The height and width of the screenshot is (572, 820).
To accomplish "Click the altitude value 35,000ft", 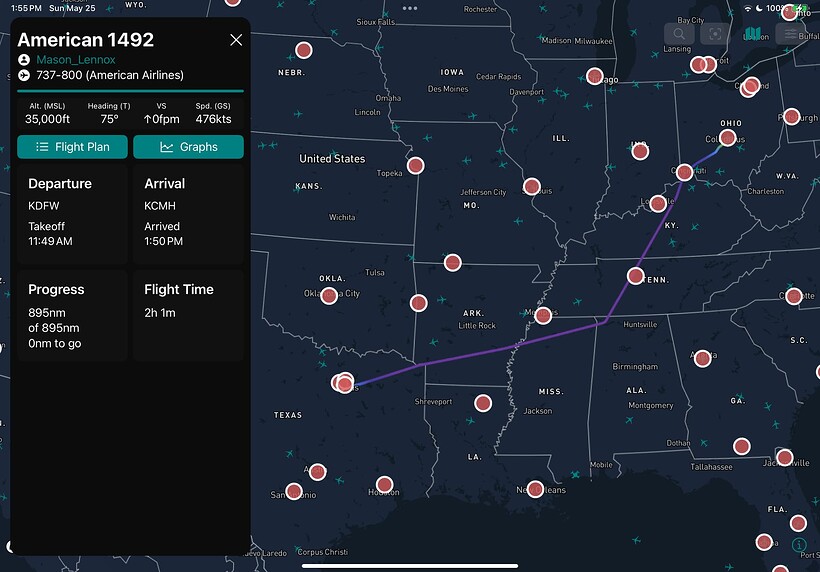I will [x=47, y=119].
